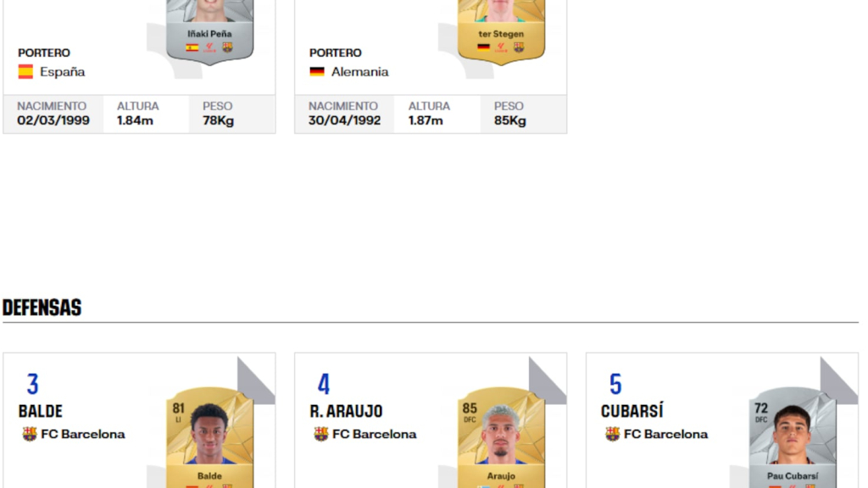Click the FC Barcelona text under R. Araujo
Viewport: 868px width, 488px height.
pyautogui.click(x=374, y=435)
